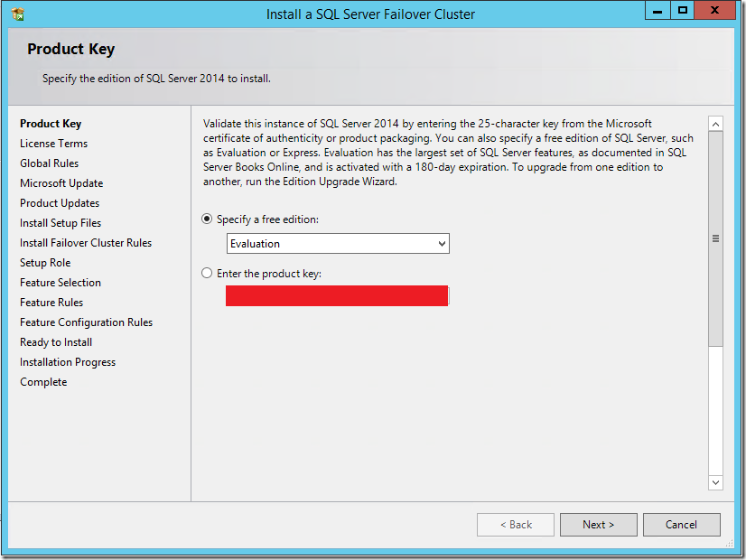Click the scroll down arrow of the content pane
746x560 pixels.
pyautogui.click(x=715, y=482)
